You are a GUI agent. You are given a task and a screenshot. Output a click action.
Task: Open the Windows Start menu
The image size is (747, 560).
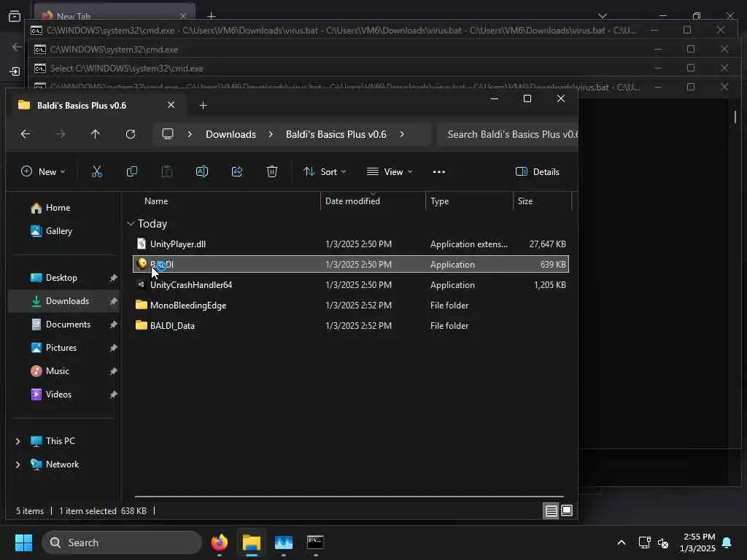pos(23,542)
